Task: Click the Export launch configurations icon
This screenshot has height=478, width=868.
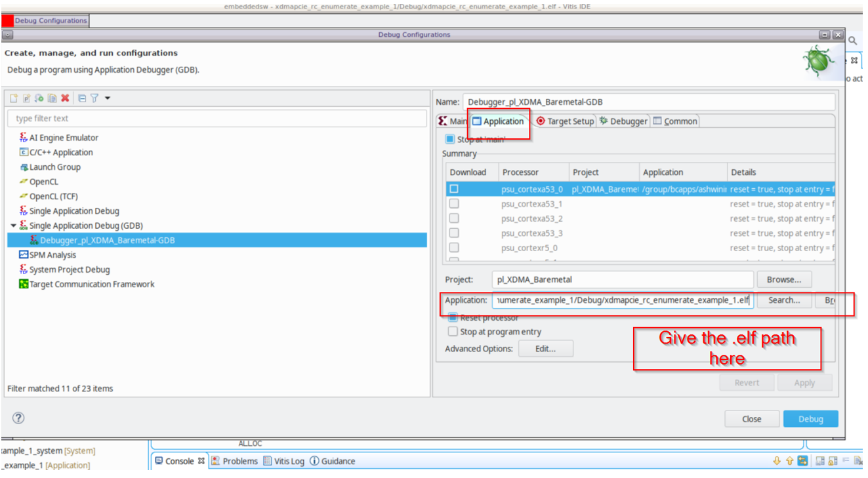Action: [39, 98]
